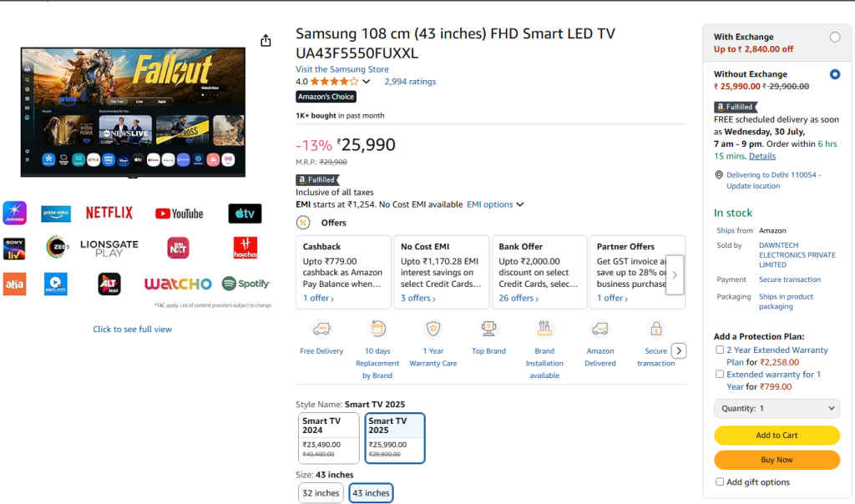855x504 pixels.
Task: Open the Spotify app icon
Action: (246, 284)
